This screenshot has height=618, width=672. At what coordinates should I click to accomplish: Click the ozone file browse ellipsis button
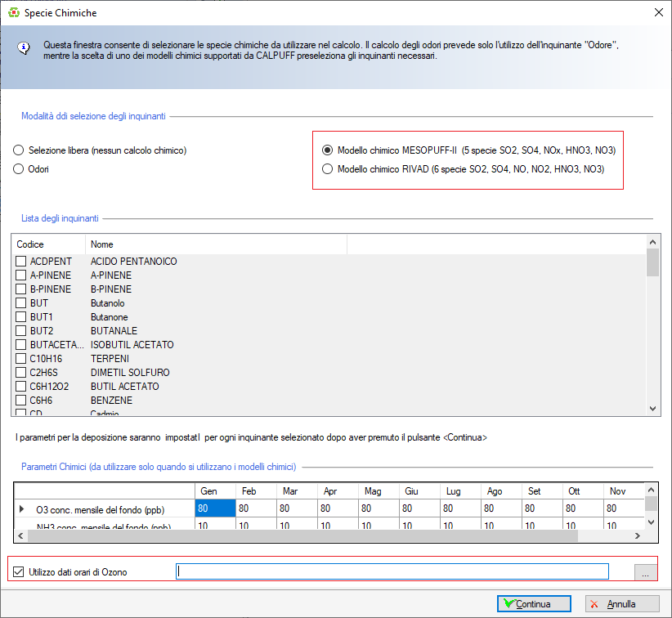click(645, 571)
